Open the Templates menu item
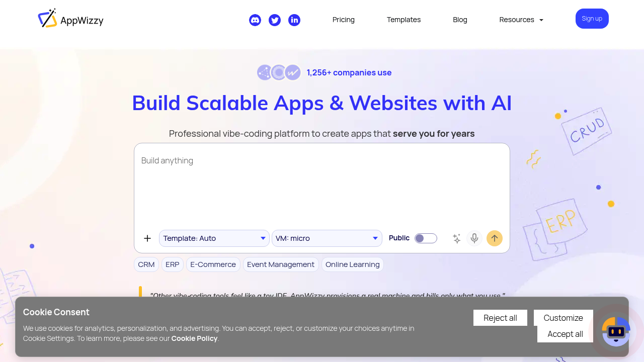Screen dimensions: 644x362 404,20
